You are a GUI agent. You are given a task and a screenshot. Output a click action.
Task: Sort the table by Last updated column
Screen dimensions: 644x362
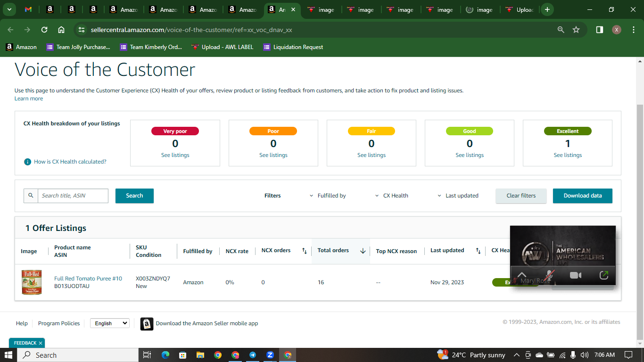[478, 251]
